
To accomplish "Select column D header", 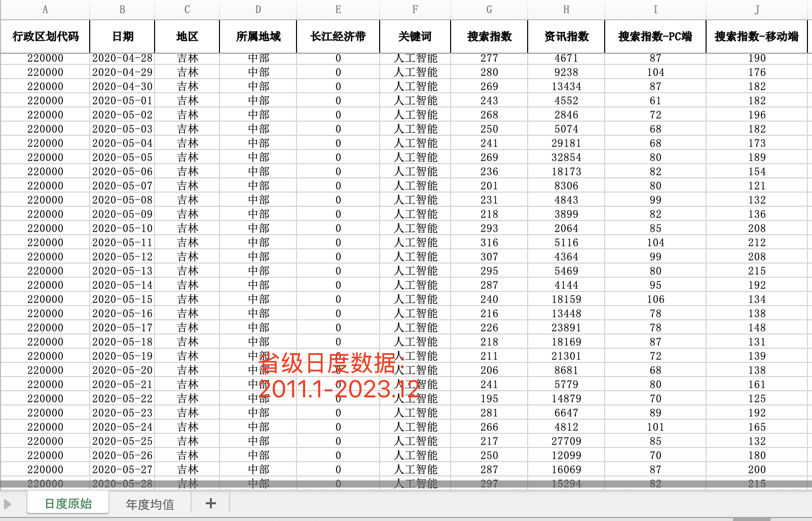I will tap(258, 10).
